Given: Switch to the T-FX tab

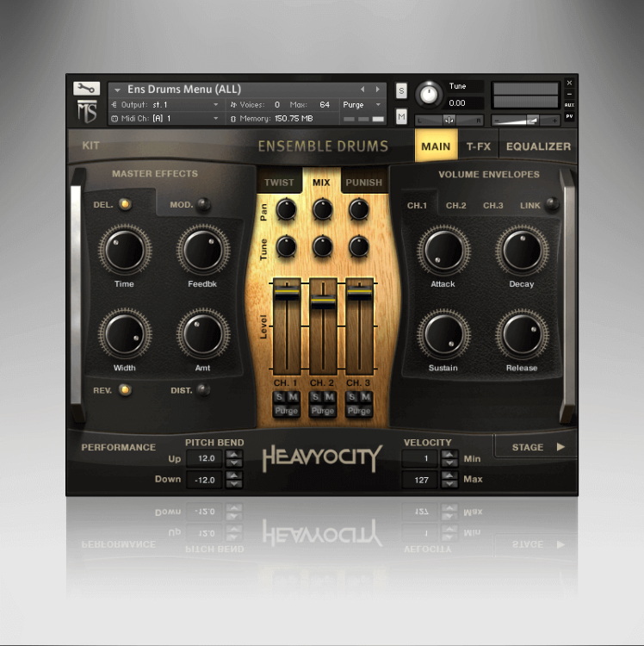Looking at the screenshot, I should tap(479, 146).
